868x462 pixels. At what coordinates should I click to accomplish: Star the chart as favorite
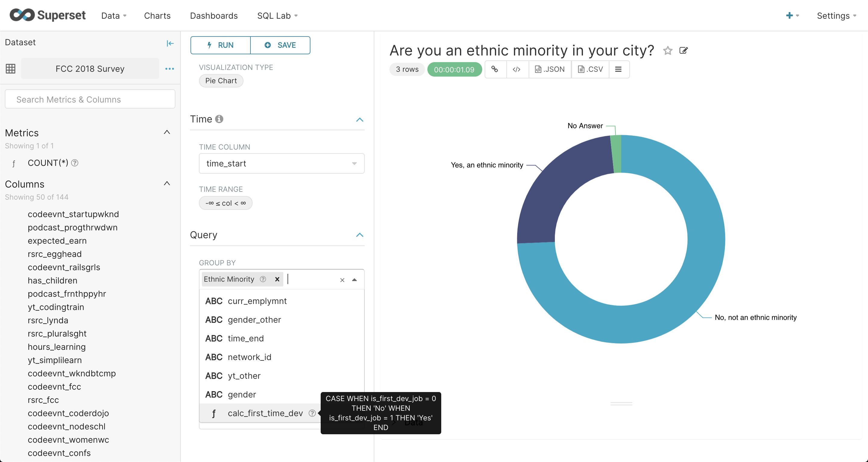click(668, 51)
